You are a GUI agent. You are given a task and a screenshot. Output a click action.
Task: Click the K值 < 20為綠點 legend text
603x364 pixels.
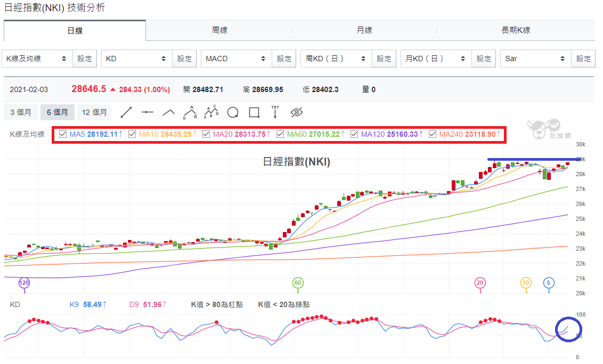tap(284, 304)
